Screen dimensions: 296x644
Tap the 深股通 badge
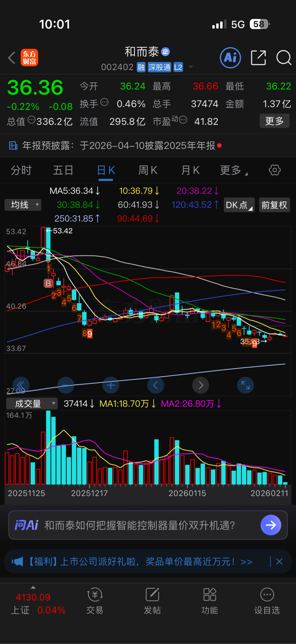[x=159, y=67]
